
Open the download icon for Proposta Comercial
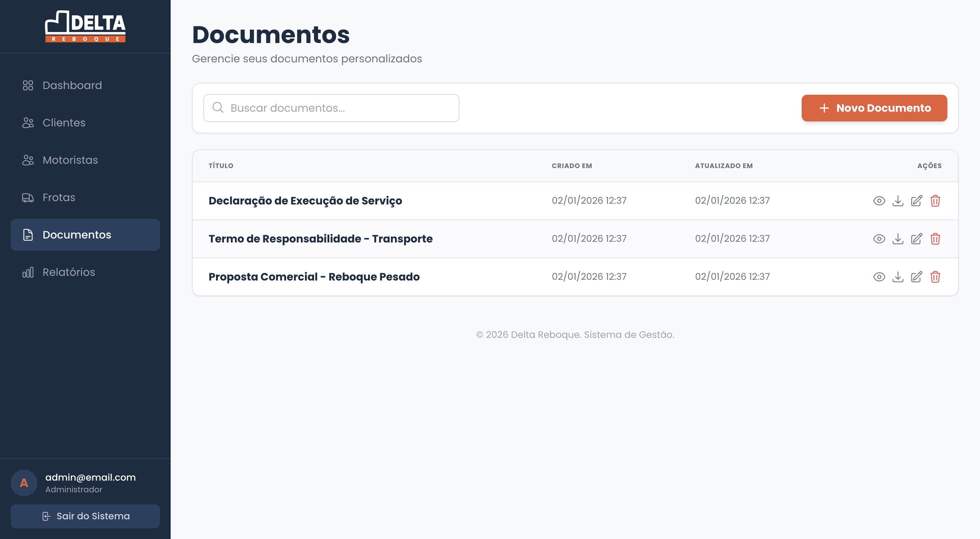898,277
